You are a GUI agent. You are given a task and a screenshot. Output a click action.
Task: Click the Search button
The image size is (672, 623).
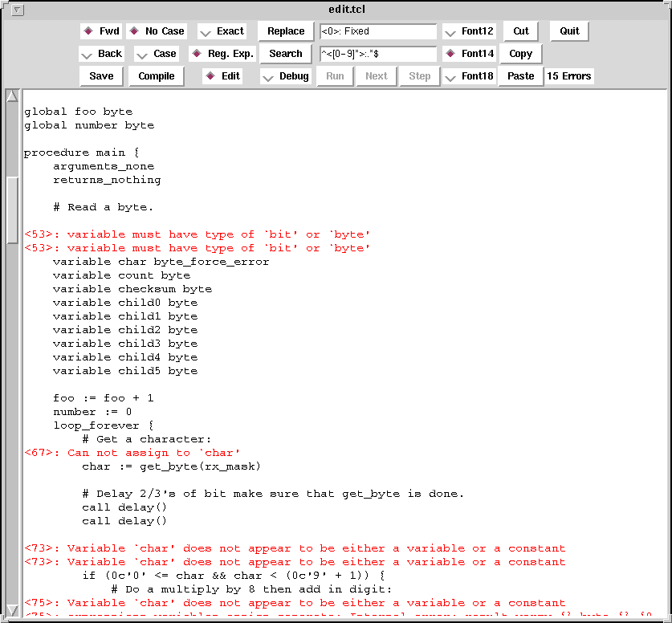coord(286,54)
